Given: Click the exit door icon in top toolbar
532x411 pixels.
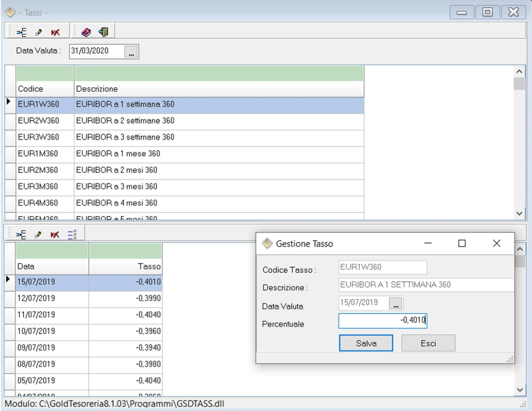Looking at the screenshot, I should coord(103,32).
